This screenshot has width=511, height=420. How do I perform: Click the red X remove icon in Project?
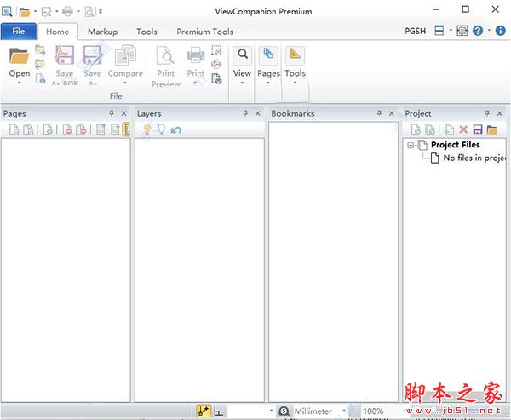click(x=463, y=129)
